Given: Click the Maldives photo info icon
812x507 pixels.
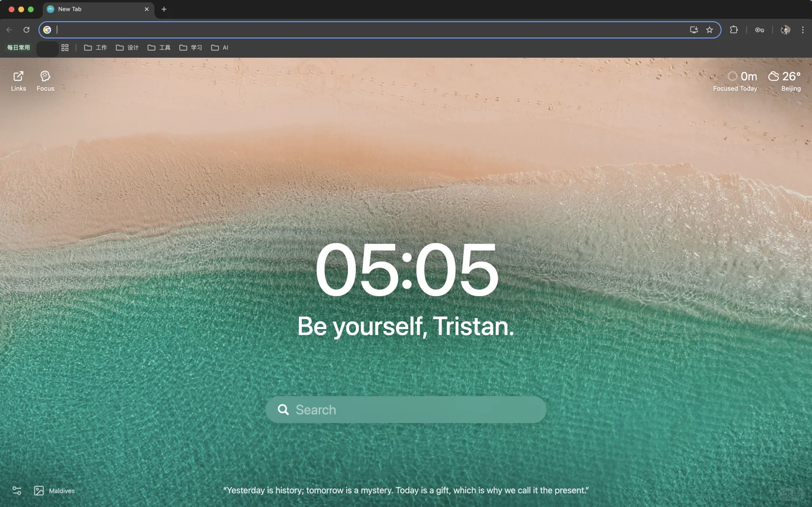Looking at the screenshot, I should click(x=39, y=491).
